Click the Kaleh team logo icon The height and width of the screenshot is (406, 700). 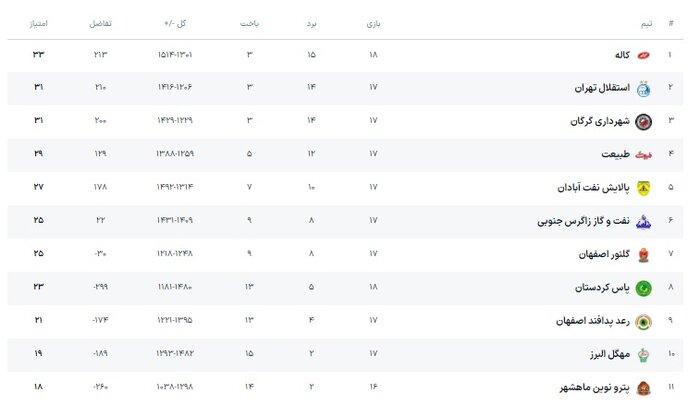coord(642,55)
